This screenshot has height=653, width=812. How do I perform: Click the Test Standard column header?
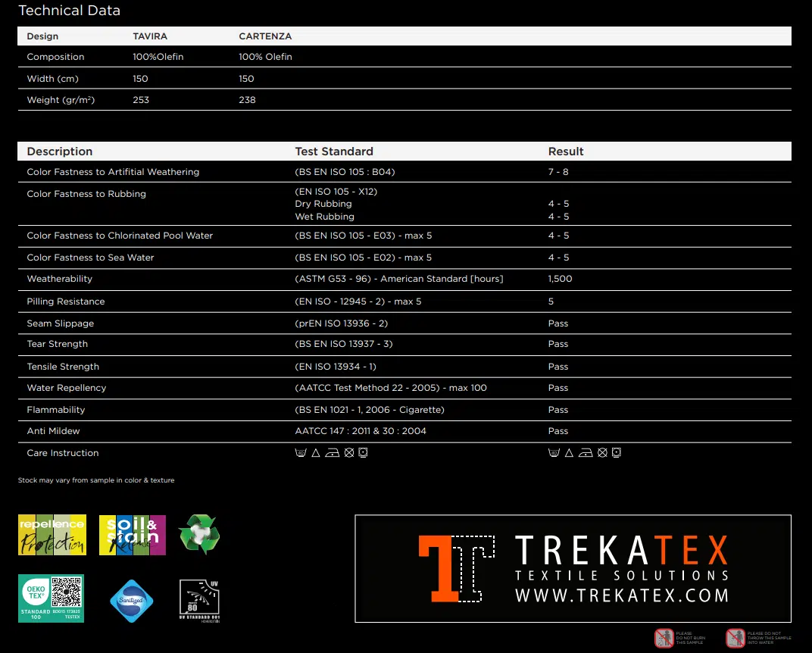(x=334, y=152)
